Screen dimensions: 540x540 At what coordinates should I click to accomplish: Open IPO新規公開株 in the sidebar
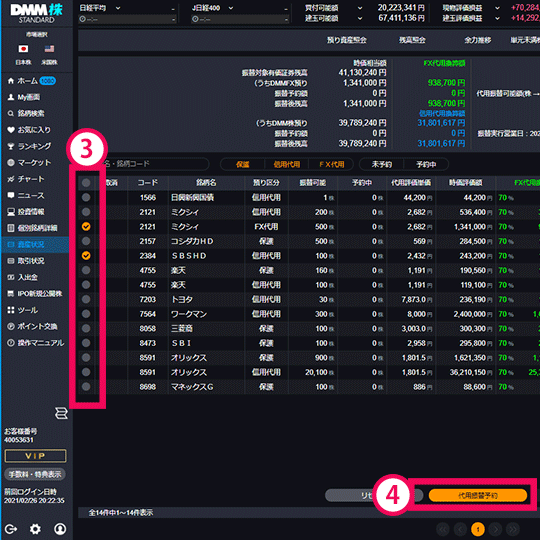pyautogui.click(x=35, y=293)
